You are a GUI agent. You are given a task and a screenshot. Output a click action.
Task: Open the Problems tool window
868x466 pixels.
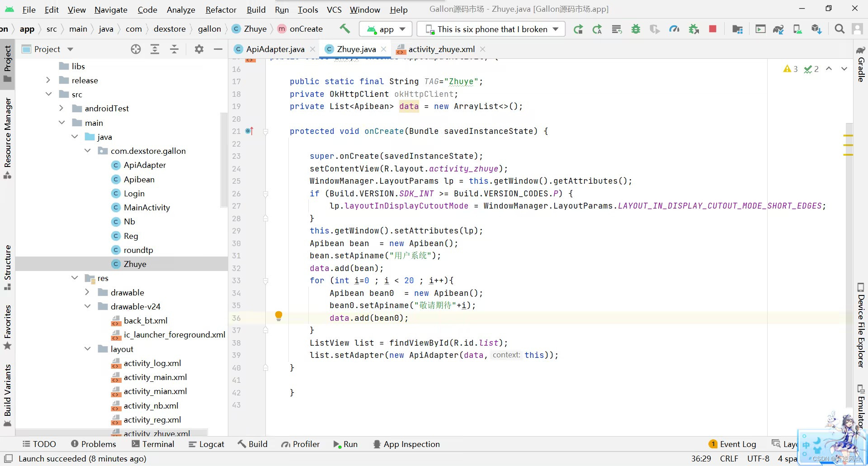click(94, 444)
